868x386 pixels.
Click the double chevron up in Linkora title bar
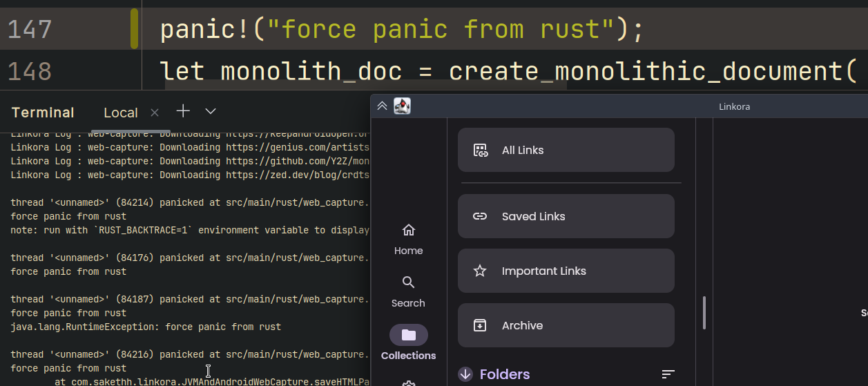coord(382,106)
